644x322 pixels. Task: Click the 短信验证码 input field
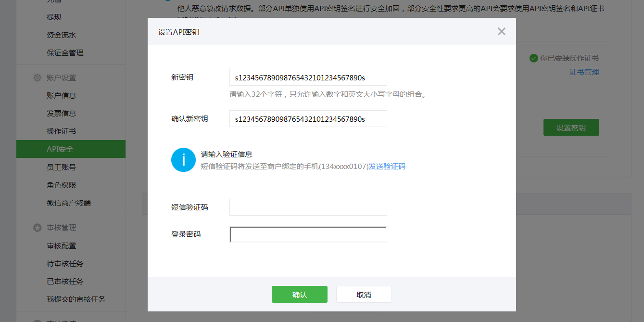pyautogui.click(x=308, y=207)
